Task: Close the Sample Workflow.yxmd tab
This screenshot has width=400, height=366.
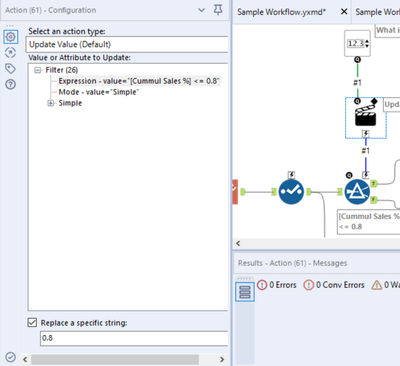Action: [344, 12]
